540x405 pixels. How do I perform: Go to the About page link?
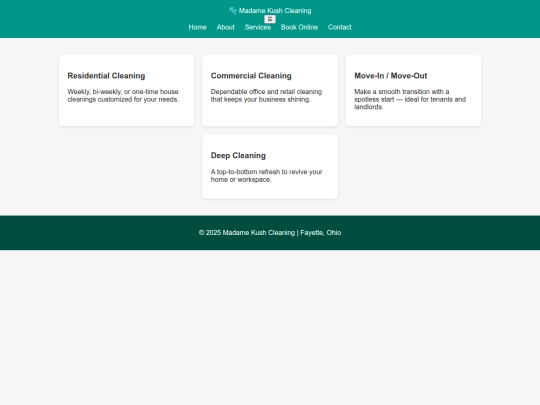pos(226,27)
